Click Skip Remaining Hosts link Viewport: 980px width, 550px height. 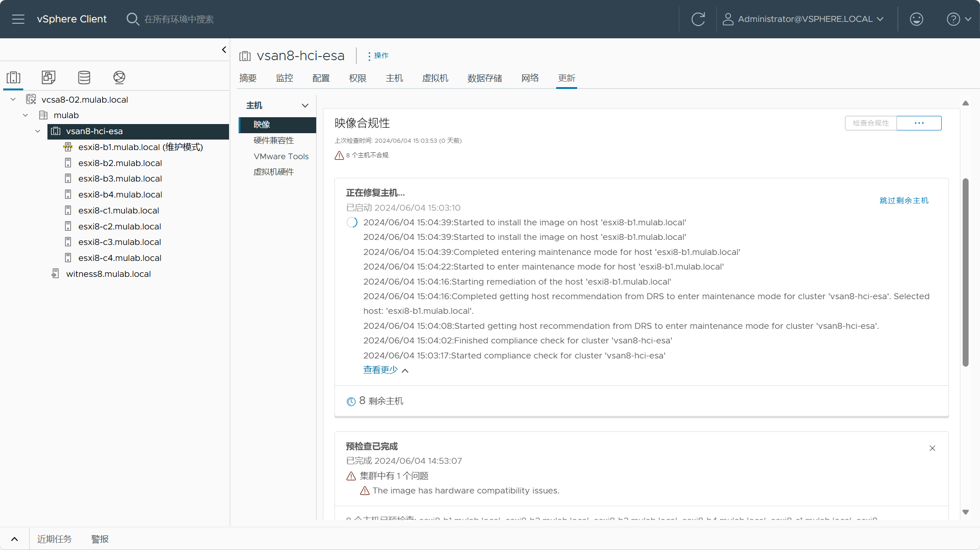(x=904, y=201)
